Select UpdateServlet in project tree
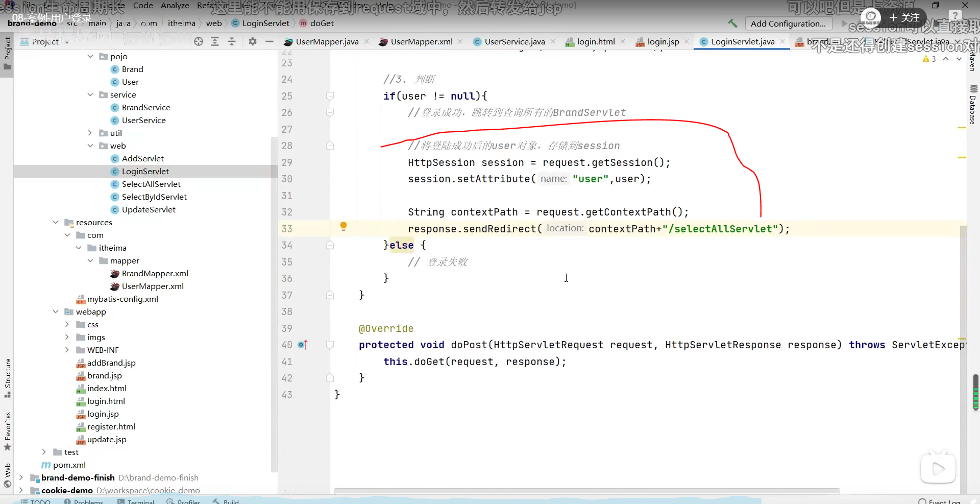Image resolution: width=980 pixels, height=504 pixels. point(149,209)
